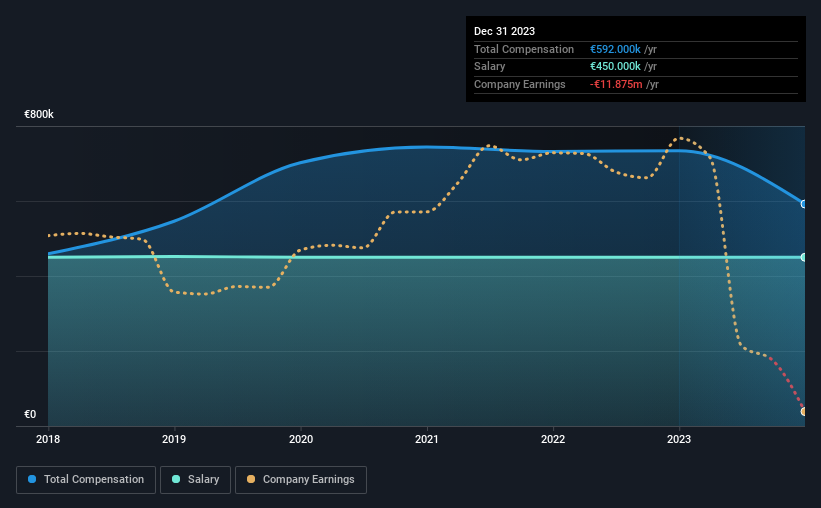Image resolution: width=821 pixels, height=508 pixels.
Task: Click the 2018 x-axis label
Action: tap(48, 439)
